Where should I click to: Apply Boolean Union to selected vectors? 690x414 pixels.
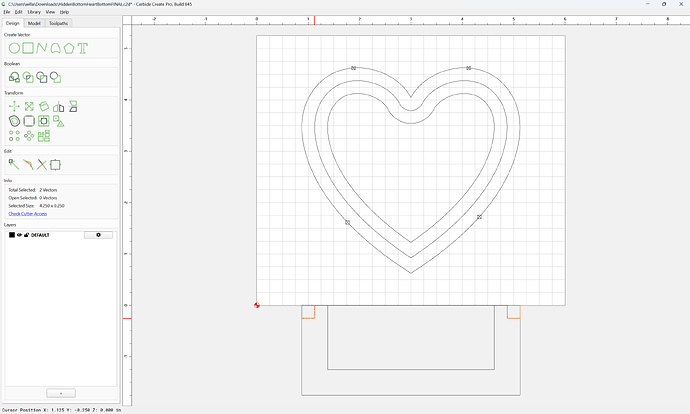tap(14, 77)
